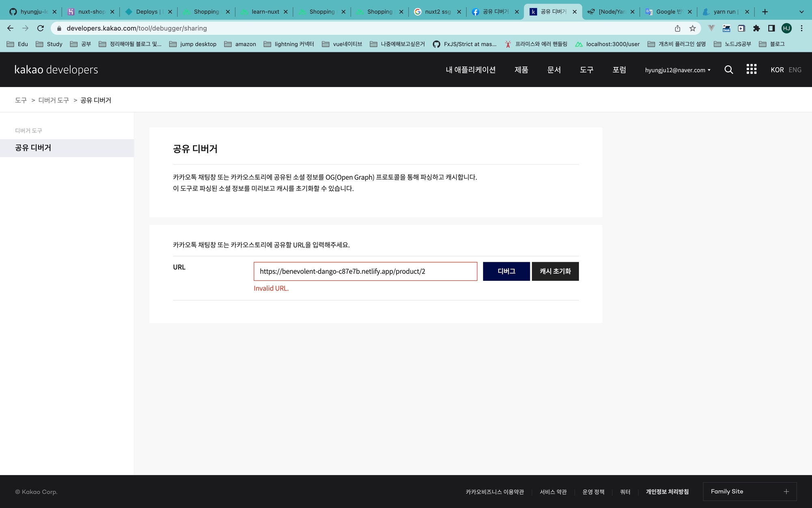Reload the current page
The width and height of the screenshot is (812, 508).
40,28
